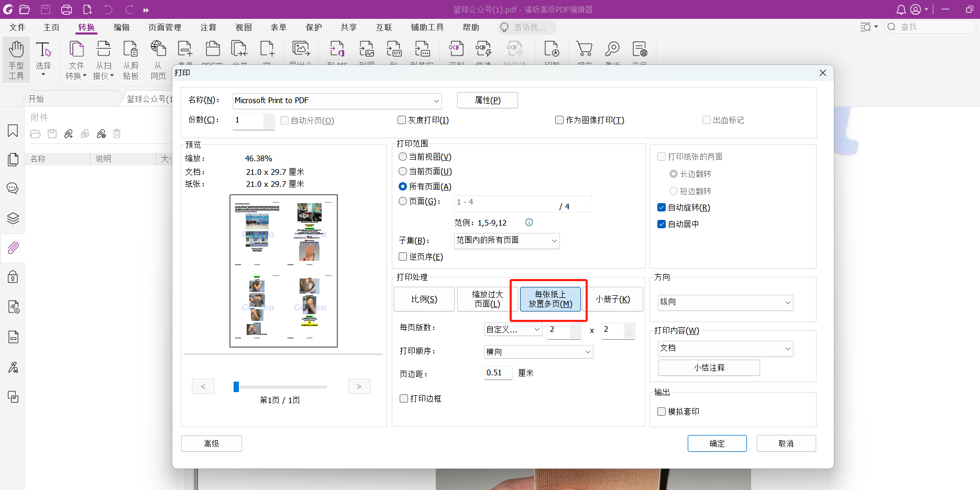Expand File Convert dropdown arrow

point(84,76)
